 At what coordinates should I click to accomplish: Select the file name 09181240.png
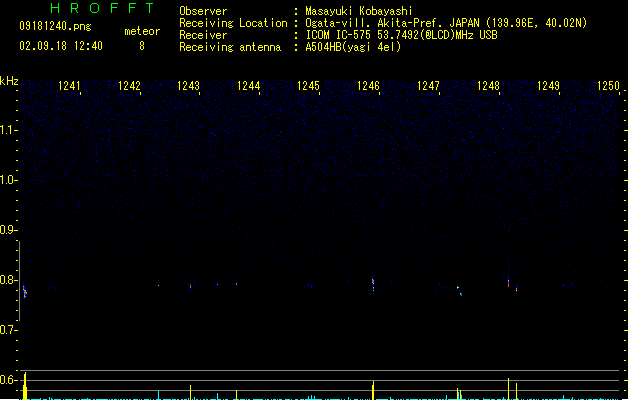(55, 26)
